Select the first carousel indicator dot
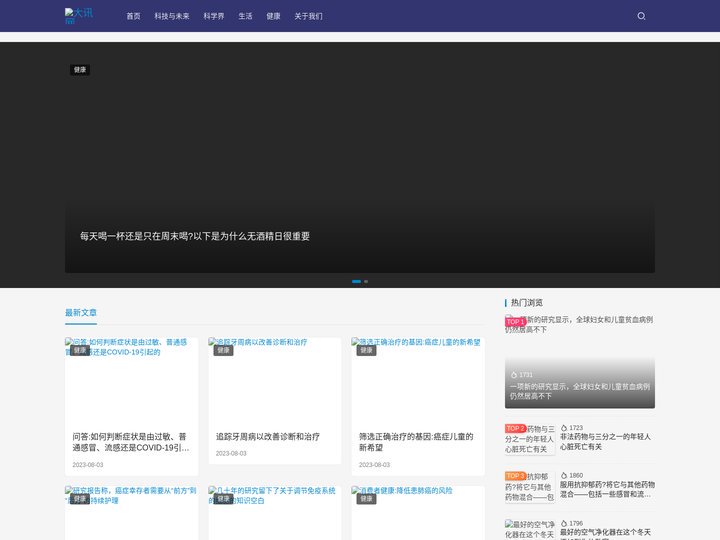This screenshot has width=720, height=540. click(356, 281)
